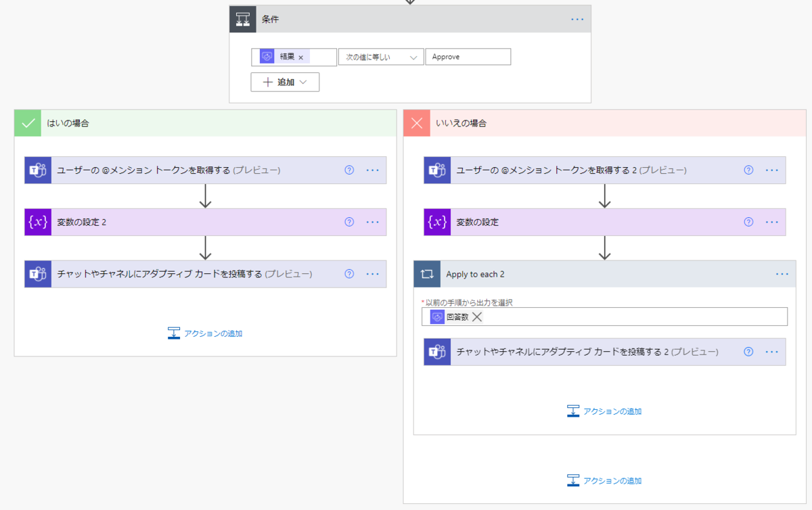The width and height of the screenshot is (812, 510).
Task: Open the ... menu on Apply to each 2
Action: click(x=782, y=274)
